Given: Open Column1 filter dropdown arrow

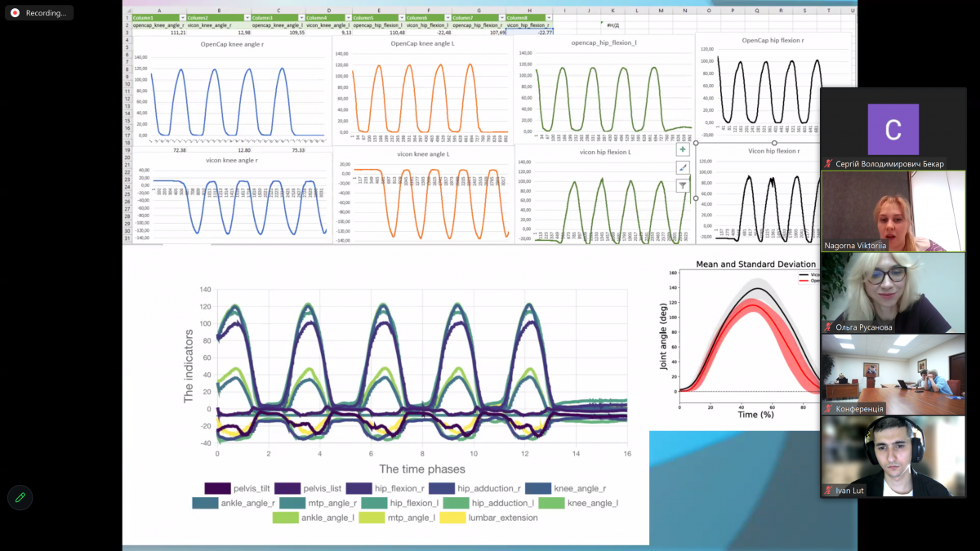Looking at the screenshot, I should pyautogui.click(x=182, y=17).
